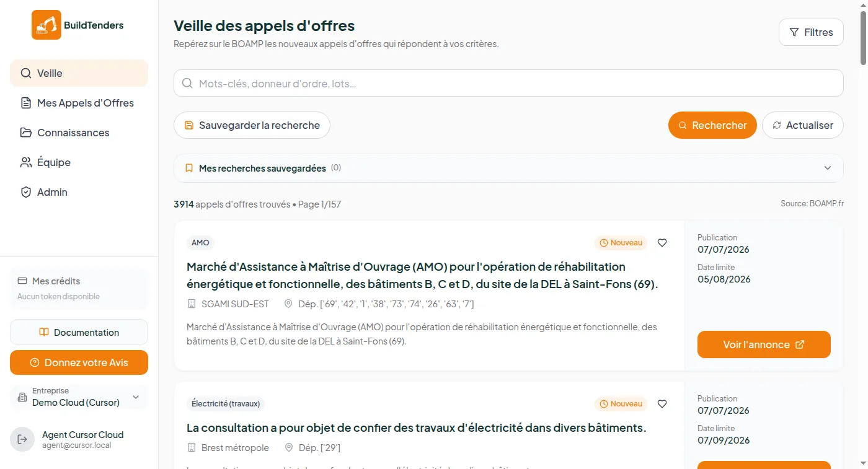This screenshot has height=469, width=868.
Task: Click the AMO category tag
Action: (200, 243)
